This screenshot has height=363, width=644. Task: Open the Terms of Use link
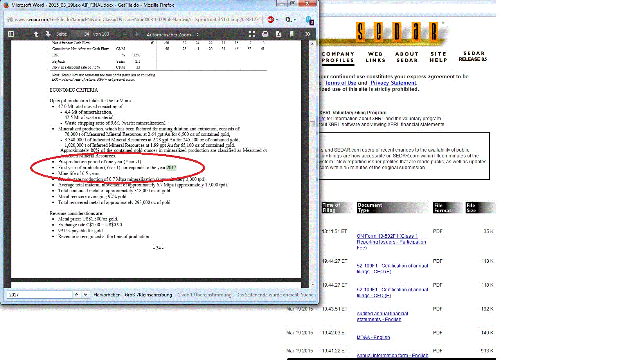click(x=340, y=83)
